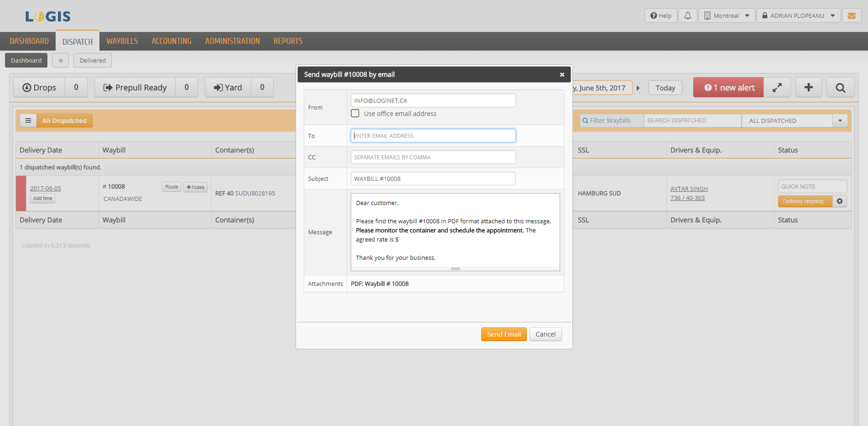
Task: Close the Send waybill email dialog
Action: (x=562, y=75)
